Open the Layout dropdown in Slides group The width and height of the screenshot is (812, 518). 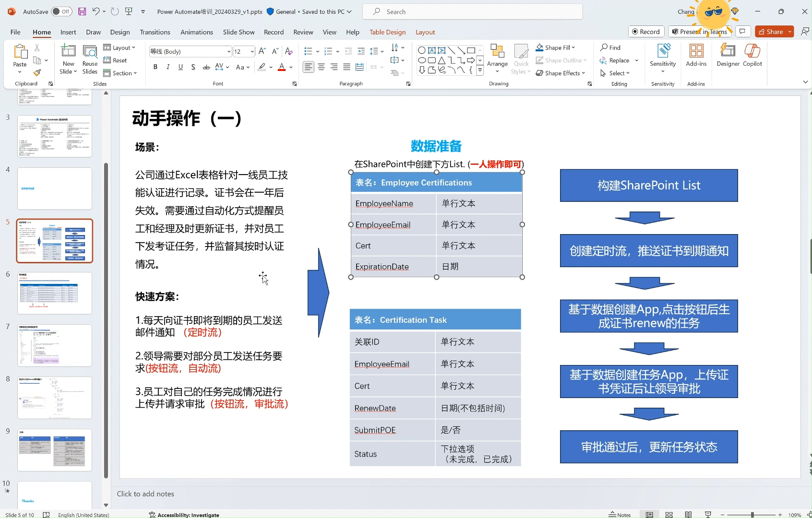pos(120,47)
